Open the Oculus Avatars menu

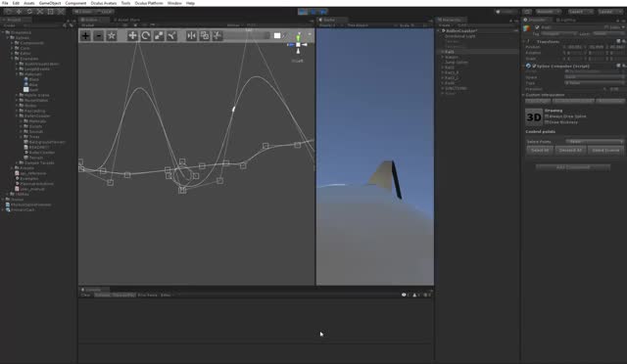click(104, 3)
